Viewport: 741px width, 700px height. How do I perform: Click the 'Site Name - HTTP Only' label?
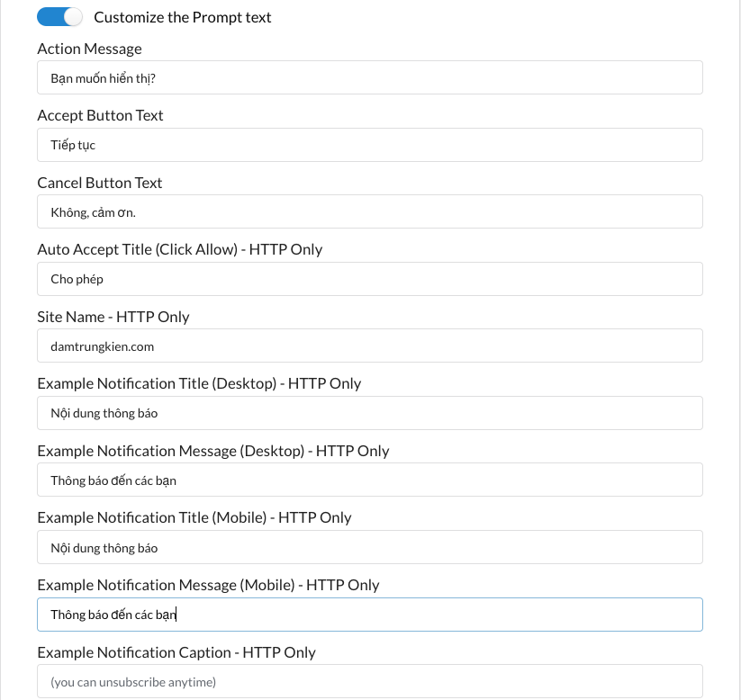[x=113, y=317]
